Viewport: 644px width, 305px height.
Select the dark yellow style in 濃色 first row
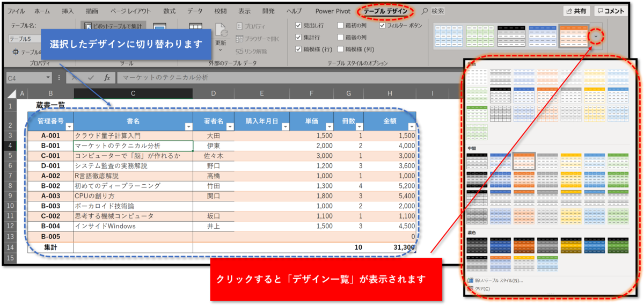pos(572,245)
